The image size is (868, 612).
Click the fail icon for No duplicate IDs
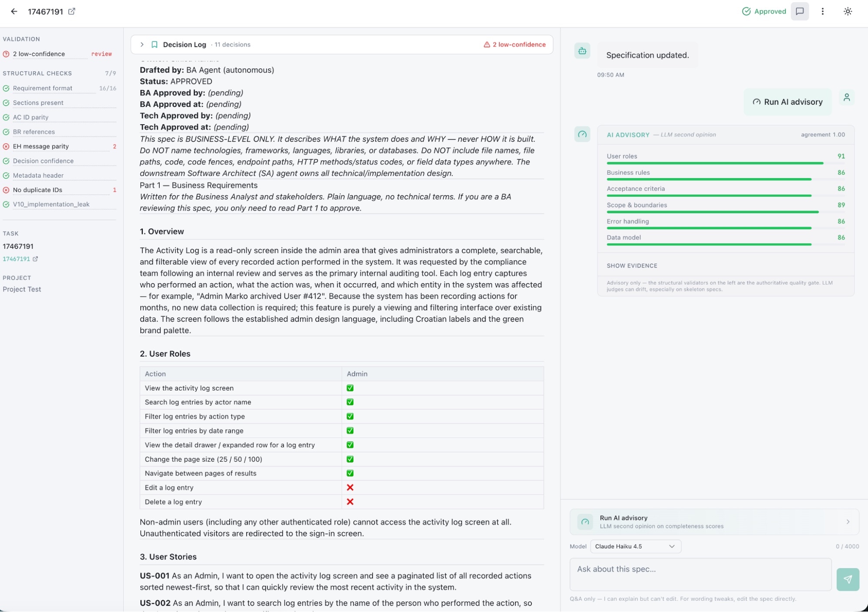coord(6,190)
